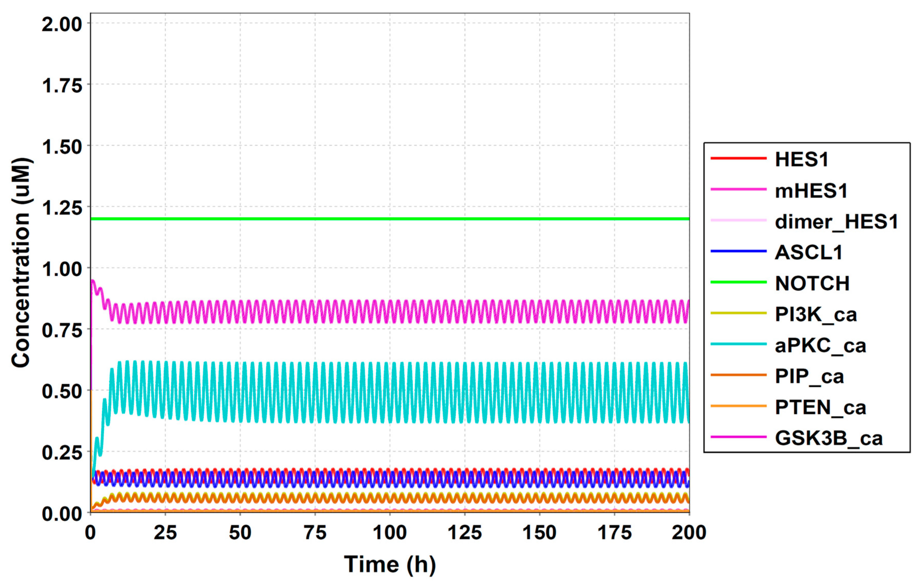This screenshot has width=923, height=588.
Task: Click the PTEN_ca orange legend line
Action: point(738,406)
